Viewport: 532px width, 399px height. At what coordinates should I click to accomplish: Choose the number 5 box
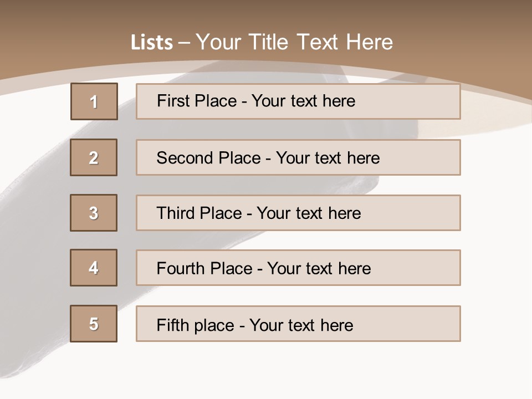click(x=94, y=324)
